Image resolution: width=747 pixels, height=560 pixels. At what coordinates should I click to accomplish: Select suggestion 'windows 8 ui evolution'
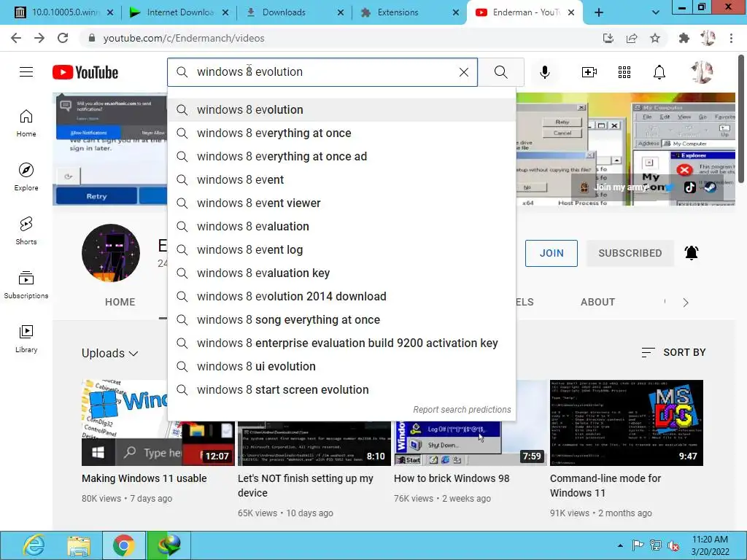point(341,366)
